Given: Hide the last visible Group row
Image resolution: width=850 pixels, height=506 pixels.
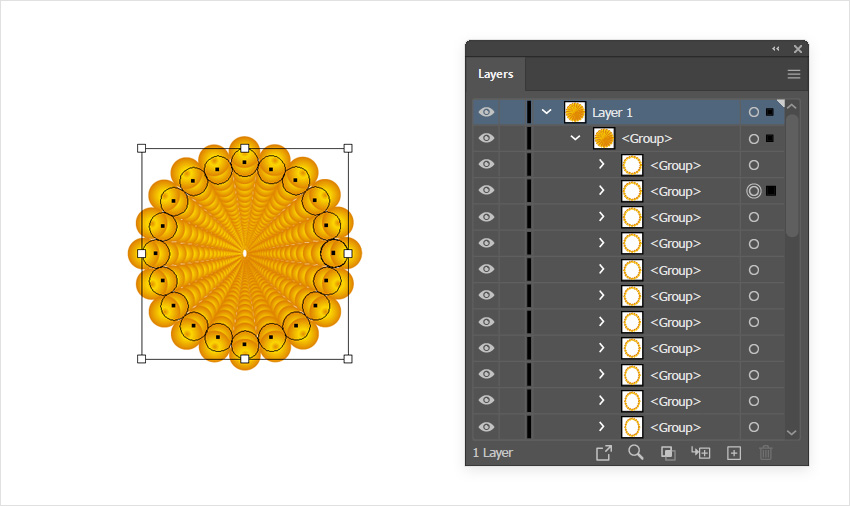Looking at the screenshot, I should (487, 427).
